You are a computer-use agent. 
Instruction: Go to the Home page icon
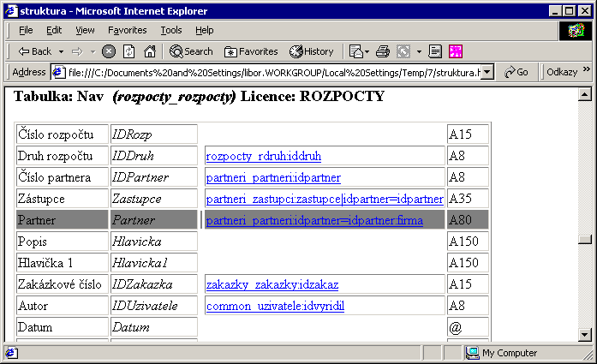[150, 51]
